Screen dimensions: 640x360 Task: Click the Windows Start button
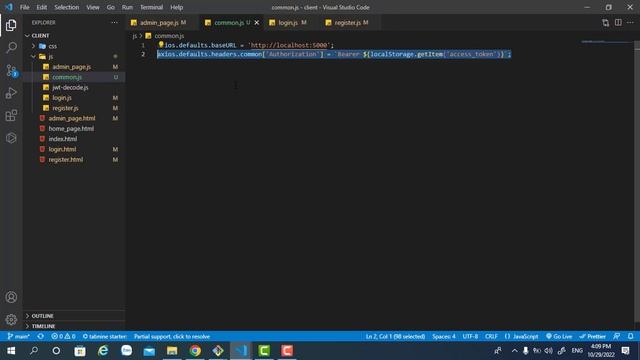coord(11,351)
